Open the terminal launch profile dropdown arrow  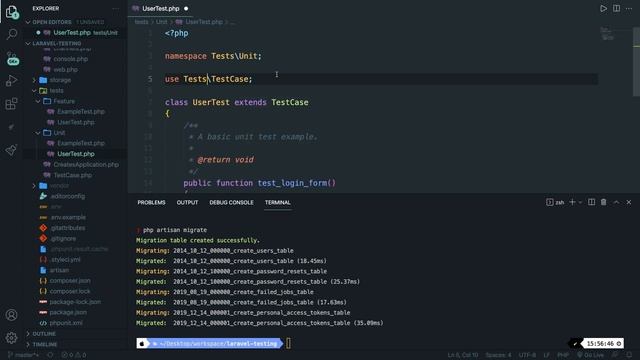pos(580,202)
